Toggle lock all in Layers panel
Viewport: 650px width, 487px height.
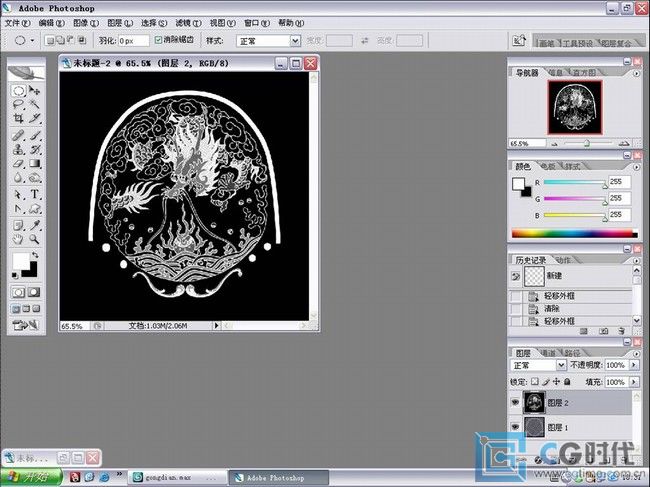(567, 381)
